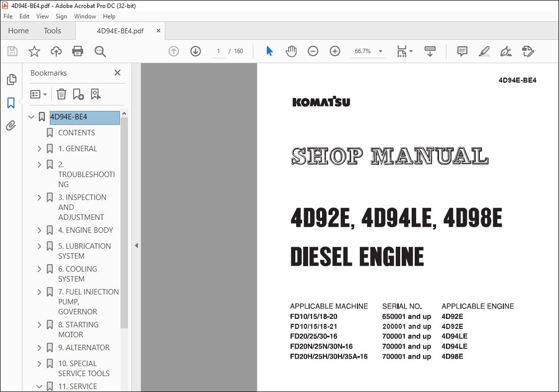This screenshot has height=392, width=559.
Task: Switch to the Home tab
Action: 18,31
